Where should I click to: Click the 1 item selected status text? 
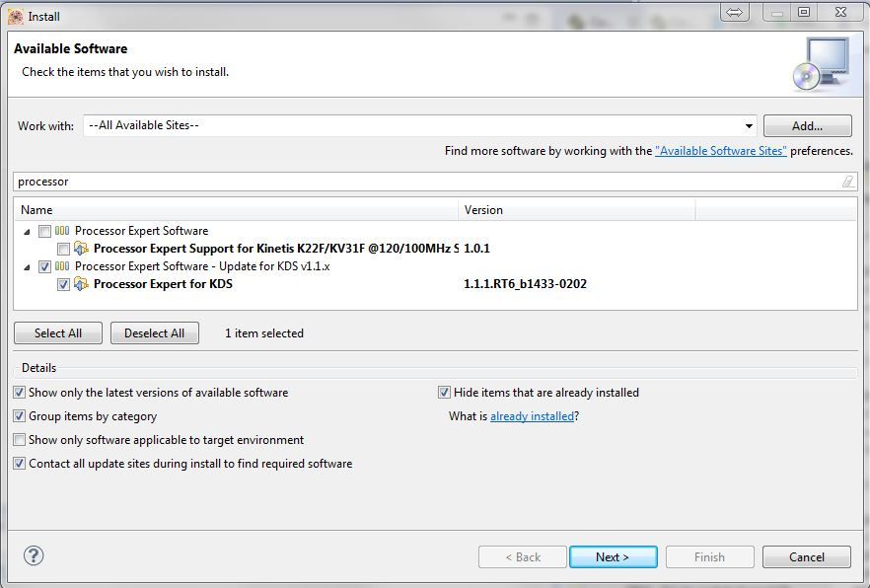tap(264, 333)
